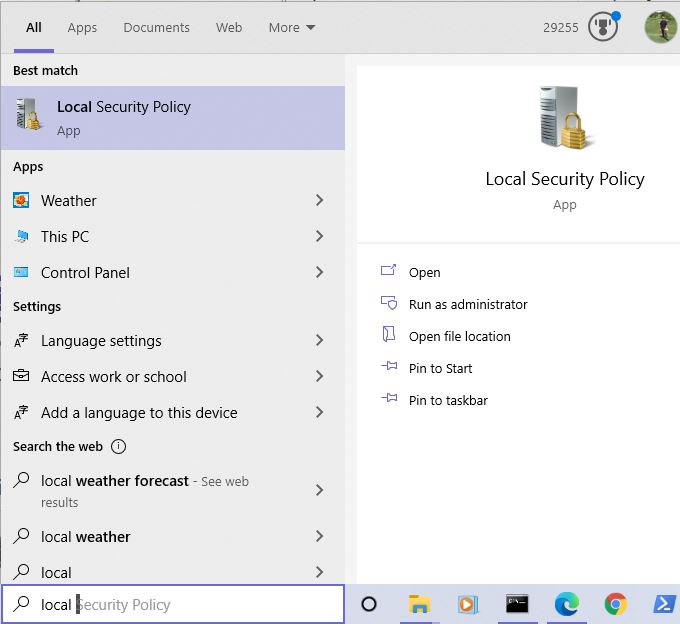Screen dimensions: 680x624
Task: Open the Control Panel result
Action: click(173, 272)
